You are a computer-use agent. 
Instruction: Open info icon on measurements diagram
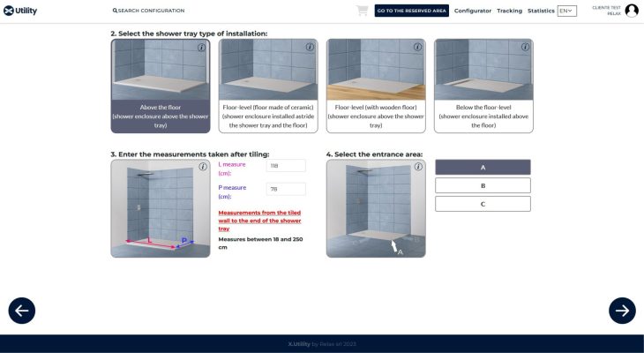coord(203,166)
